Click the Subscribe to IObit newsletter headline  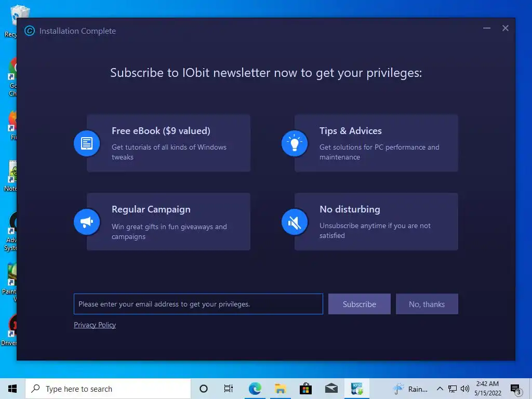tap(266, 73)
